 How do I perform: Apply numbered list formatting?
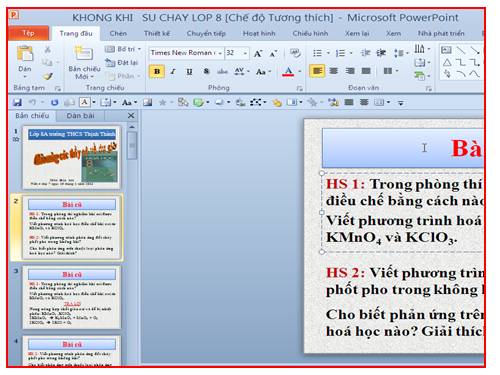pos(340,53)
